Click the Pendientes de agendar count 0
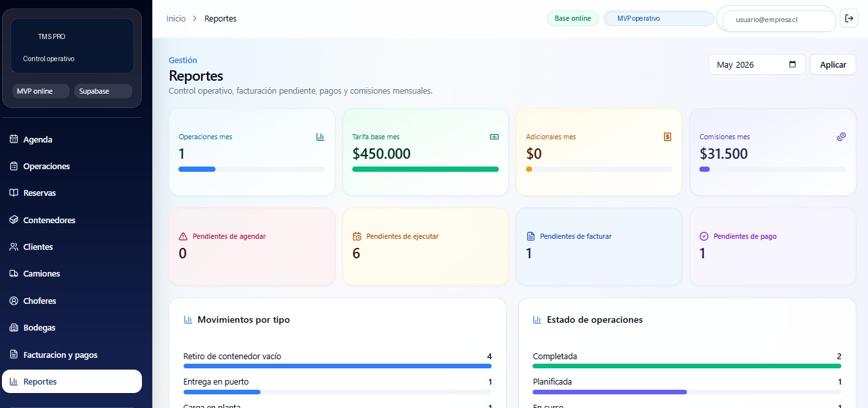 182,253
